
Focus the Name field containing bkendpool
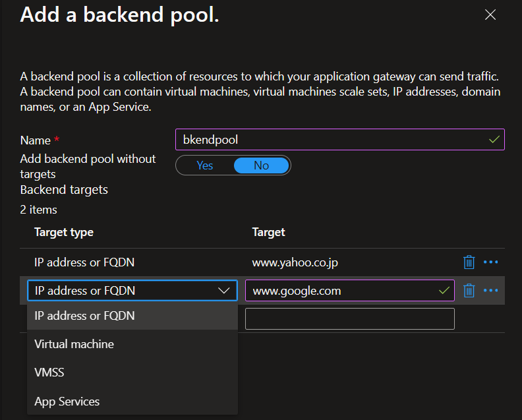pos(330,140)
